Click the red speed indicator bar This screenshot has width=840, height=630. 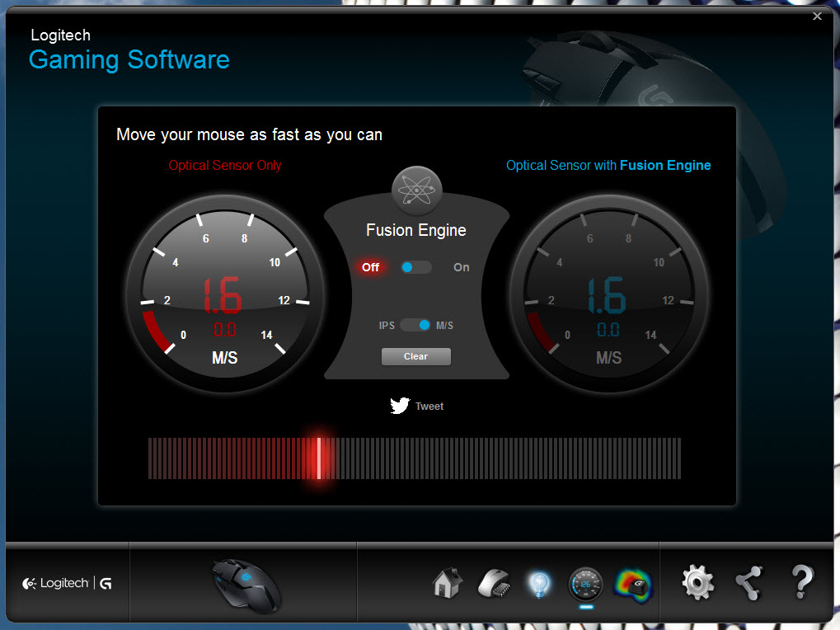coord(319,458)
